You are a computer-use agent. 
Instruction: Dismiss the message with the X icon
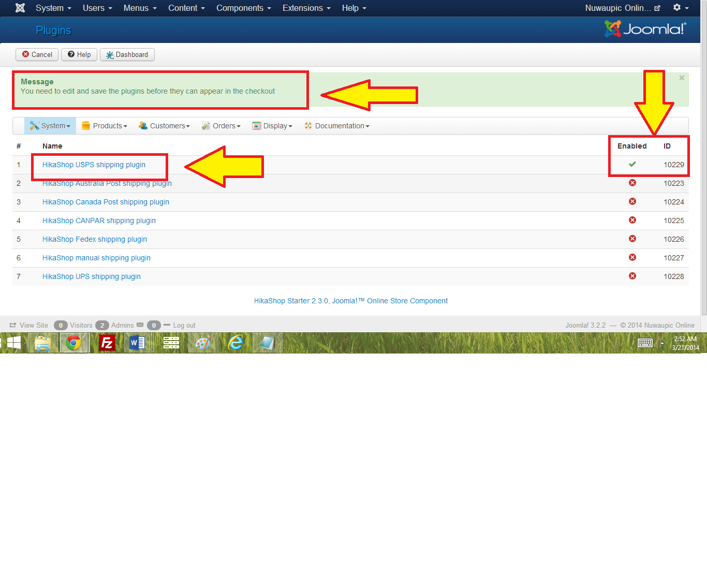tap(682, 78)
